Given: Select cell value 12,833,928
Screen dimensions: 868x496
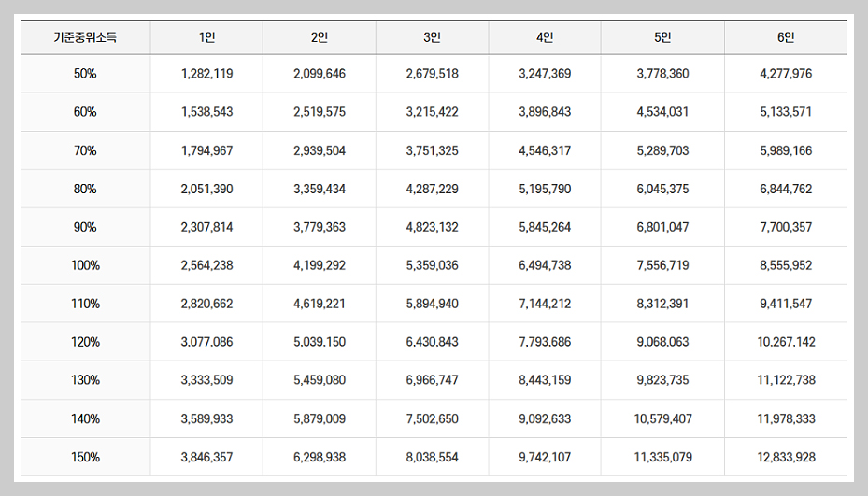Looking at the screenshot, I should tap(786, 457).
